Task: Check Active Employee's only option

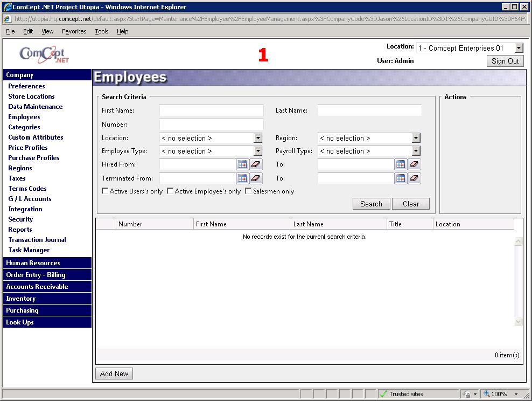Action: pos(170,191)
